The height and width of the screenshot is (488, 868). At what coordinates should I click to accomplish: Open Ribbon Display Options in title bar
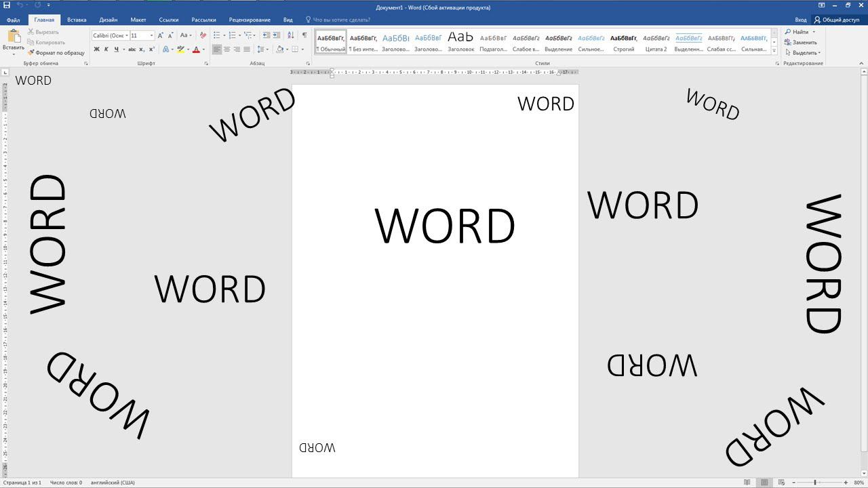pos(822,5)
